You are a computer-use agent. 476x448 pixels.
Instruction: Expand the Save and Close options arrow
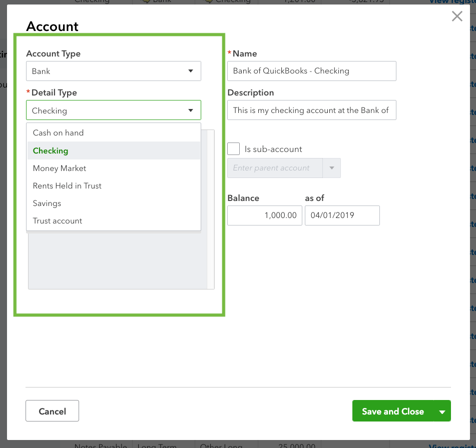click(442, 411)
